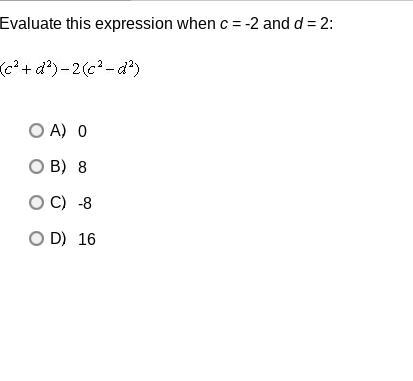The height and width of the screenshot is (381, 413).
Task: Click the answer value 0
Action: click(82, 131)
